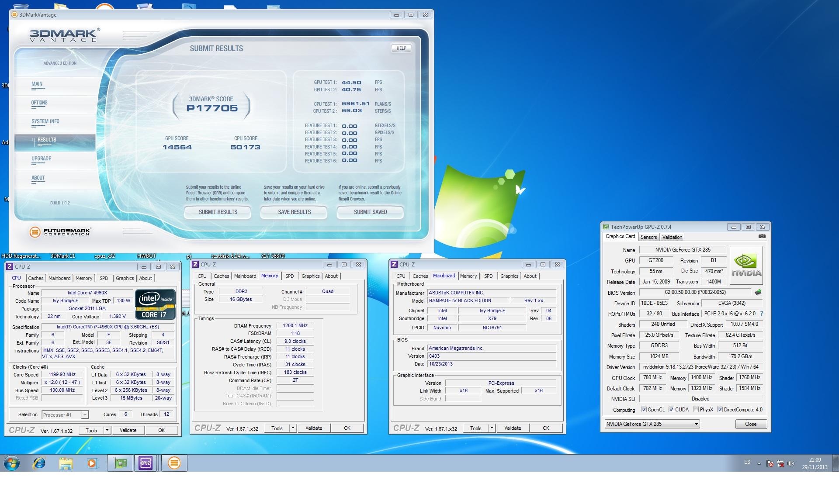
Task: Click GPU-Z camera screenshot icon
Action: pos(762,236)
